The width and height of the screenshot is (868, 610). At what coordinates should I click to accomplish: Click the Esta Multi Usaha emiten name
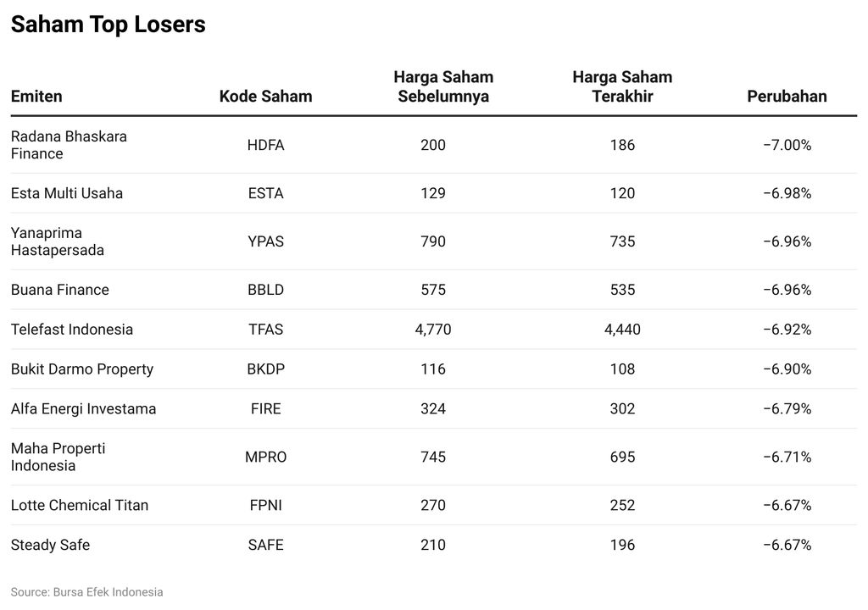(x=67, y=193)
